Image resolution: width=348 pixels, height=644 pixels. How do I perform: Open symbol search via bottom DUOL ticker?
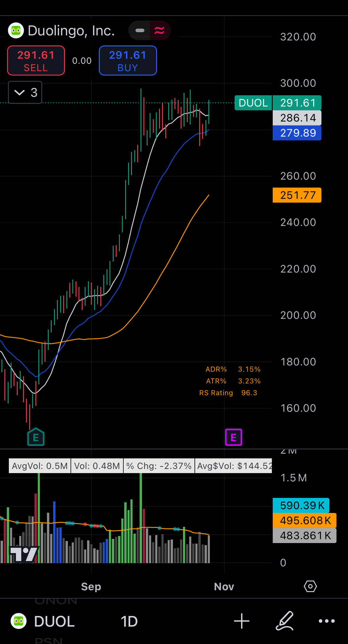[x=54, y=621]
